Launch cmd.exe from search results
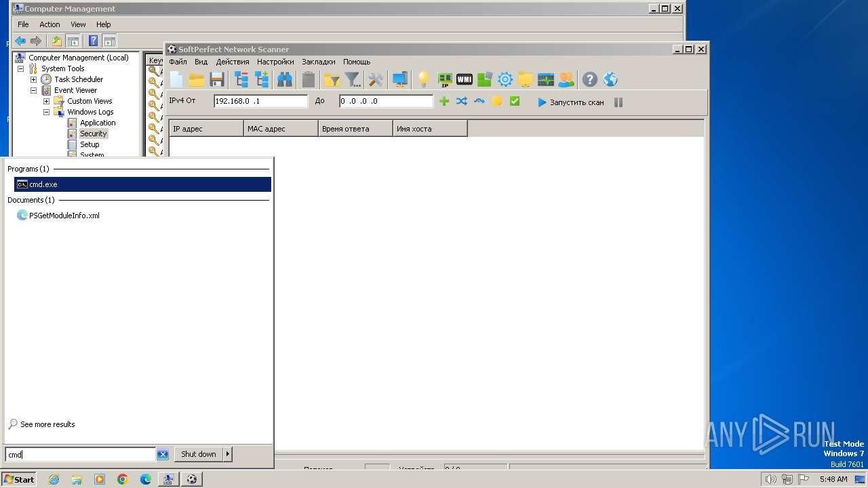Screen dimensions: 868x488 [142, 184]
